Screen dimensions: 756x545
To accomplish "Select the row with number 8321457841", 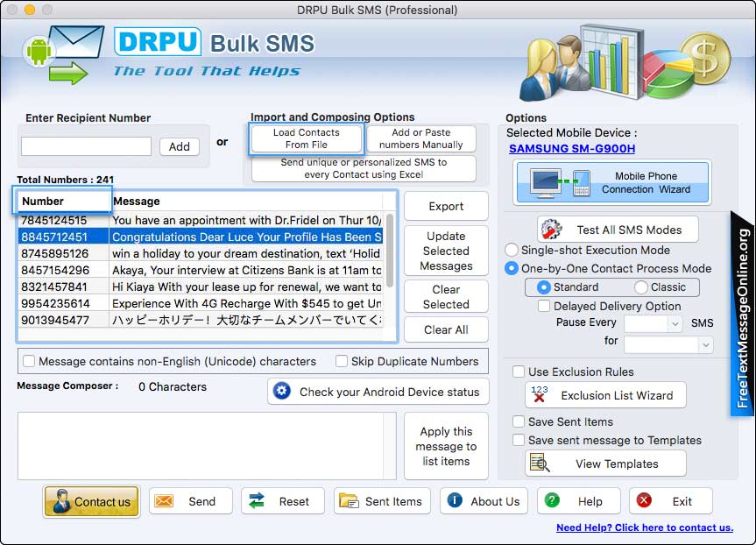I will [201, 287].
